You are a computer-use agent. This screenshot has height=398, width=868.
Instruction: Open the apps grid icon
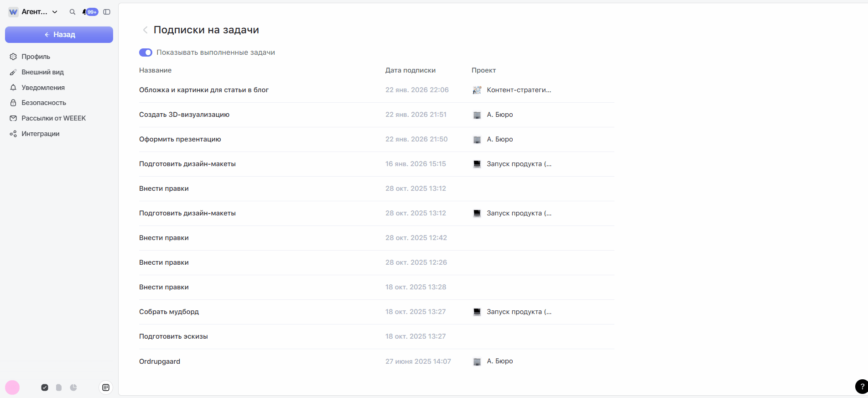(x=106, y=388)
